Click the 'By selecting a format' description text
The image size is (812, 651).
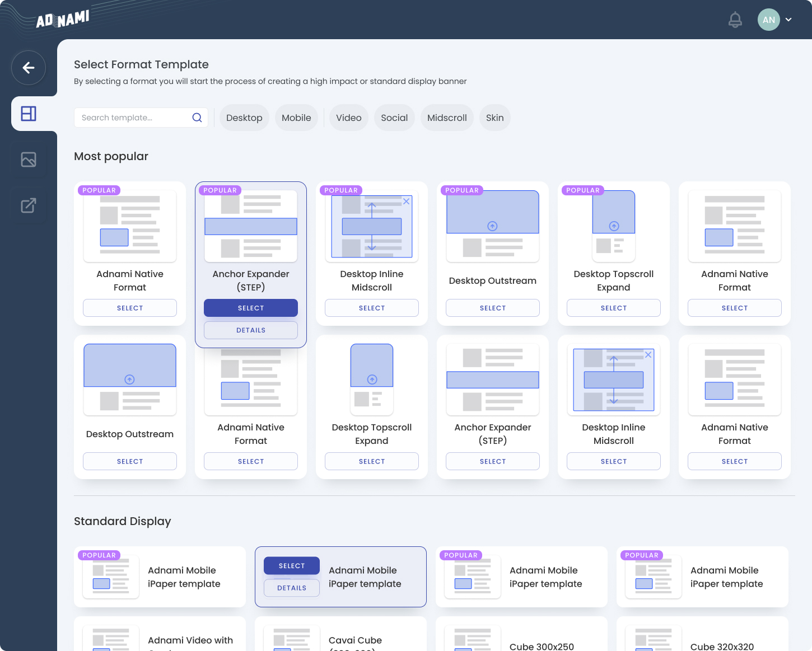(270, 81)
